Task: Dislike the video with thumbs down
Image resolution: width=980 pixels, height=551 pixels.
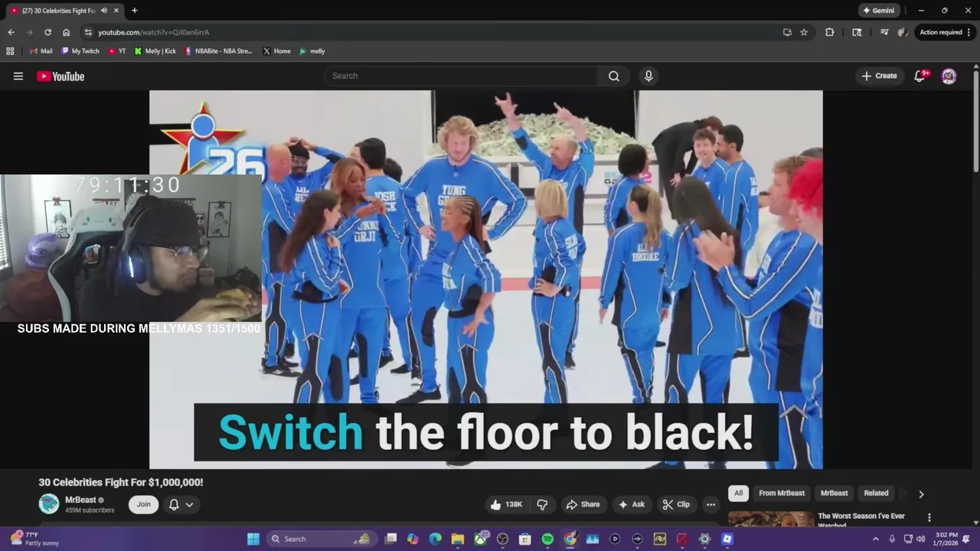Action: (x=542, y=504)
